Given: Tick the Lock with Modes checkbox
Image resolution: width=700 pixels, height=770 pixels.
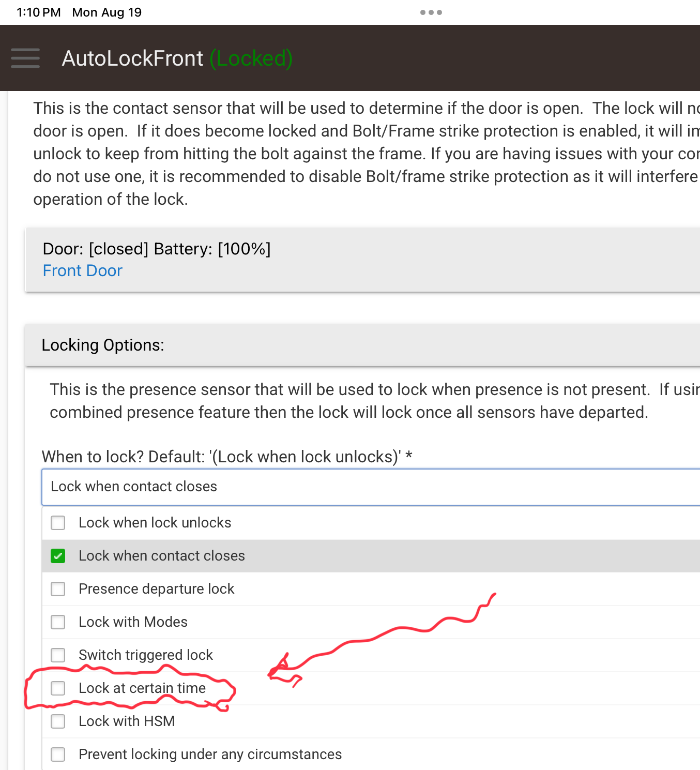Looking at the screenshot, I should point(58,622).
